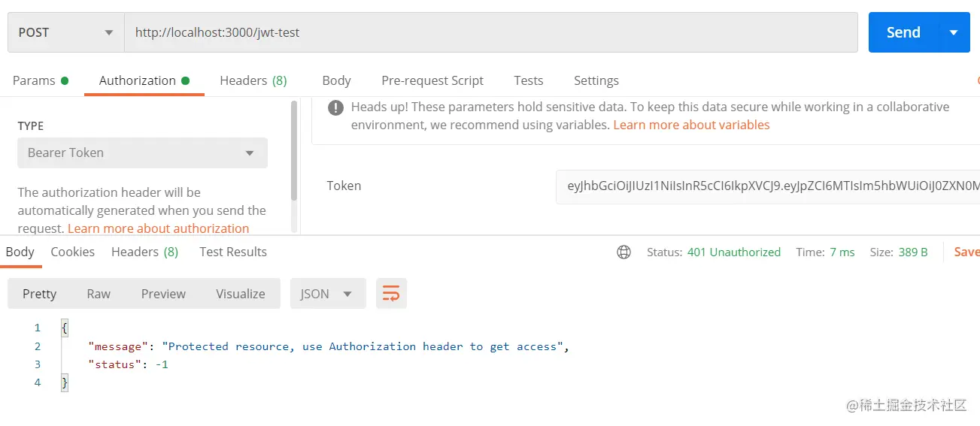Click the wrap lines icon
Image resolution: width=980 pixels, height=426 pixels.
[391, 294]
